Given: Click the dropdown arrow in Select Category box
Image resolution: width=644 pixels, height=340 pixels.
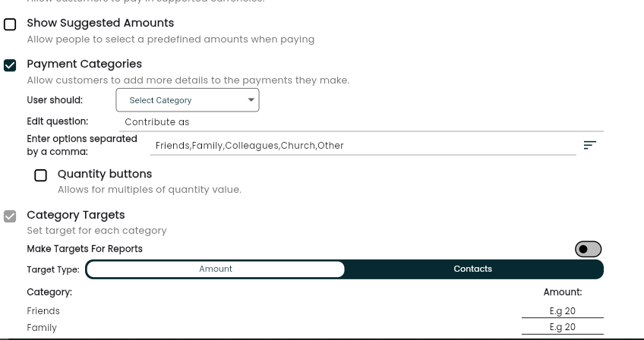Looking at the screenshot, I should 251,99.
